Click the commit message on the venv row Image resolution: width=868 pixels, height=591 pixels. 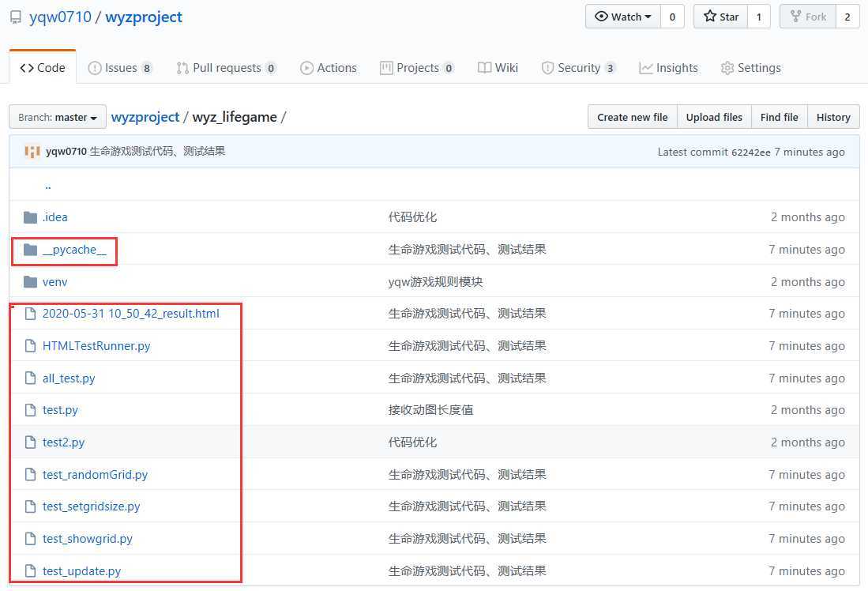[x=436, y=282]
